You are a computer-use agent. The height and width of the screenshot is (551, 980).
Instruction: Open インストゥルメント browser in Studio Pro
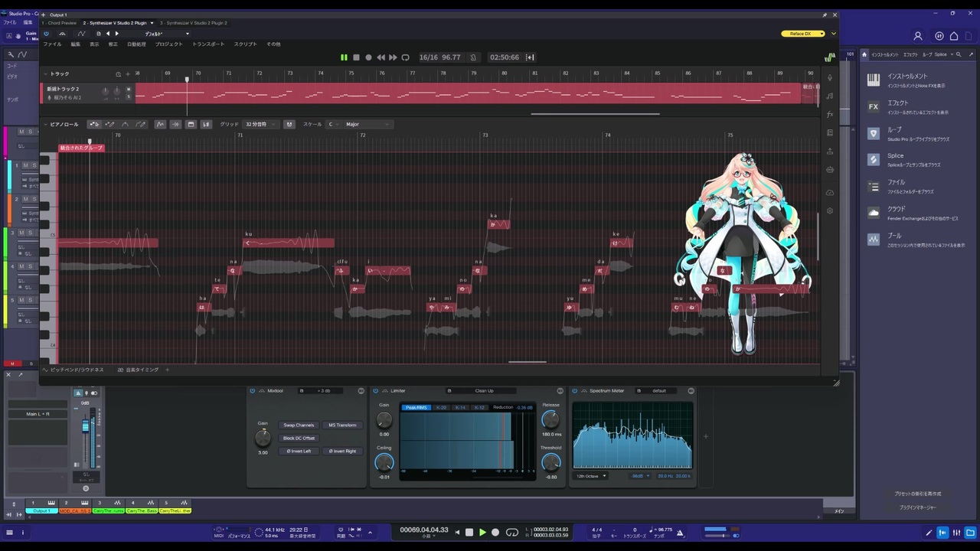pos(917,80)
